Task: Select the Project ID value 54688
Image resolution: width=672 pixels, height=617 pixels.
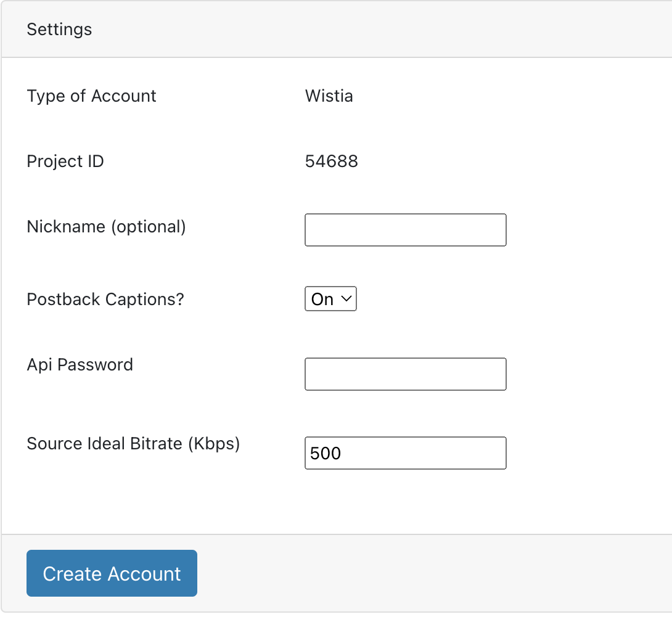Action: (331, 161)
